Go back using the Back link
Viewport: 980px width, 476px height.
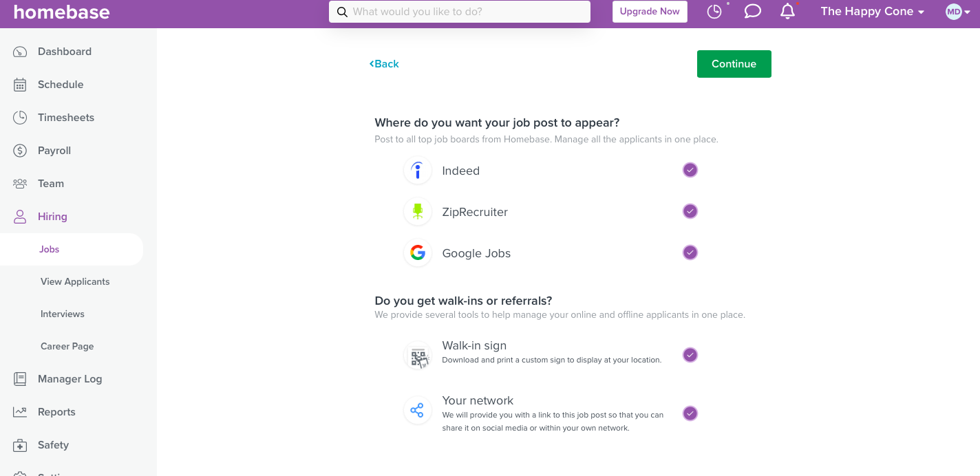pos(384,64)
